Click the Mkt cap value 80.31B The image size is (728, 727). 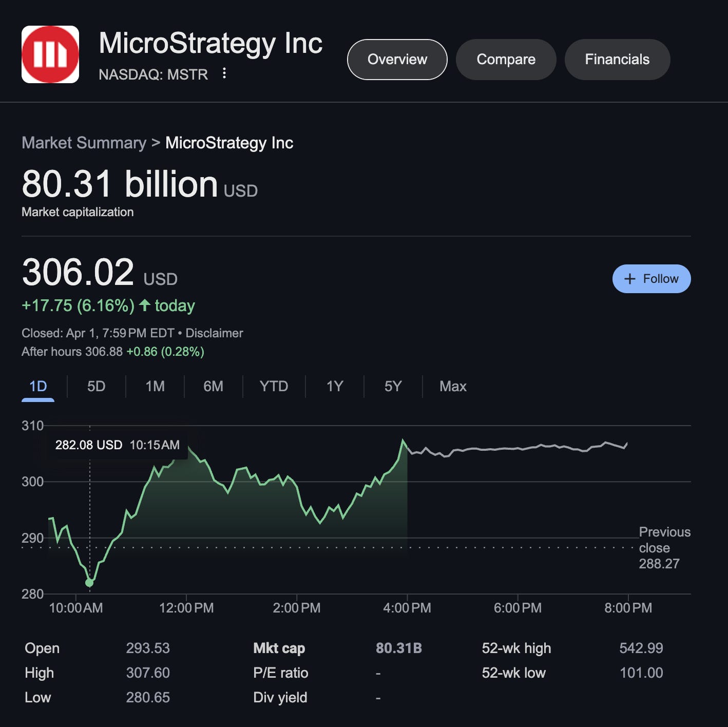[399, 648]
